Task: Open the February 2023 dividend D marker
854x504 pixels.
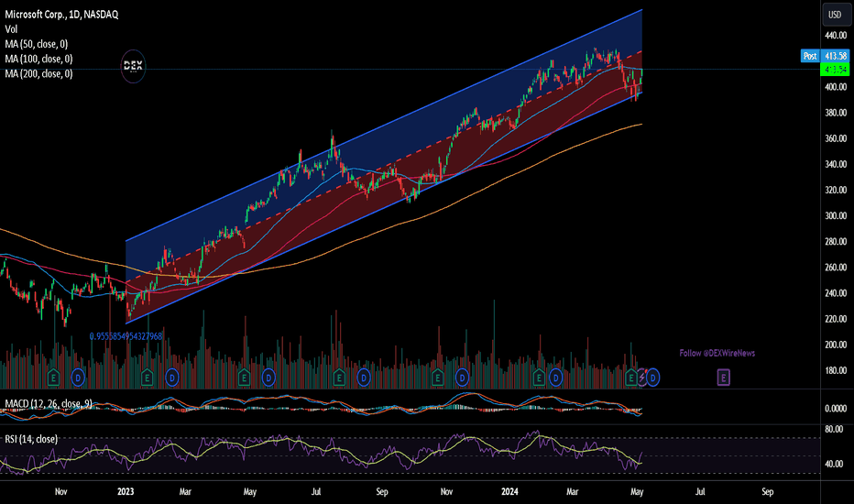Action: tap(172, 377)
